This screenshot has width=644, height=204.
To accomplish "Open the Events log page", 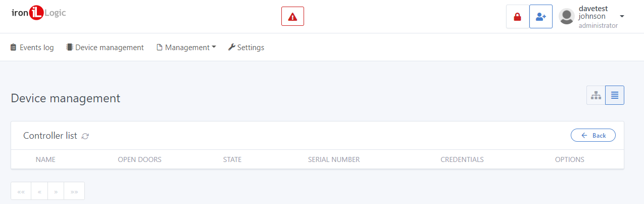I will [x=32, y=48].
